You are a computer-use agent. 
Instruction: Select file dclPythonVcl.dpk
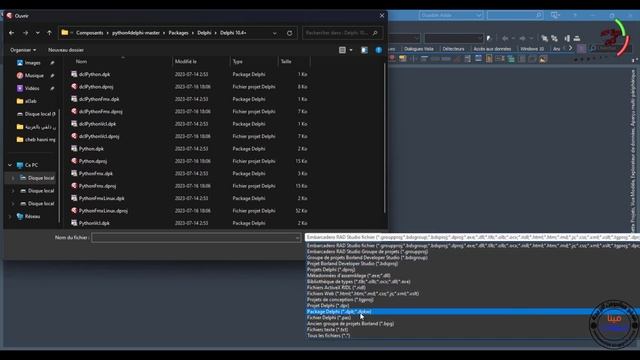pos(97,124)
